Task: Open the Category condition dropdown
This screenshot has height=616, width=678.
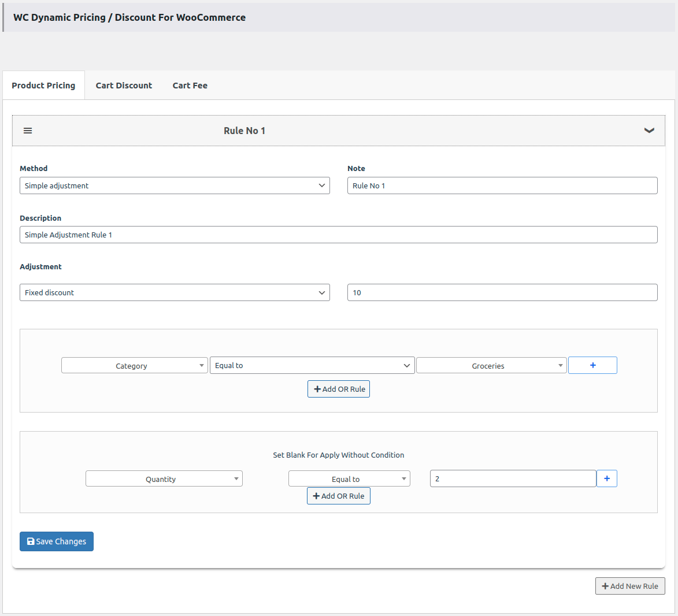Action: [x=134, y=365]
